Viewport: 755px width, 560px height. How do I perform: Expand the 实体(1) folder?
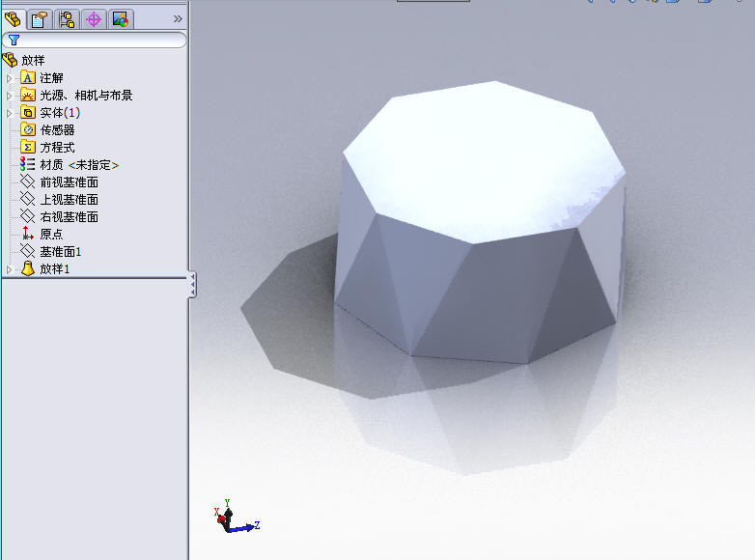[9, 113]
